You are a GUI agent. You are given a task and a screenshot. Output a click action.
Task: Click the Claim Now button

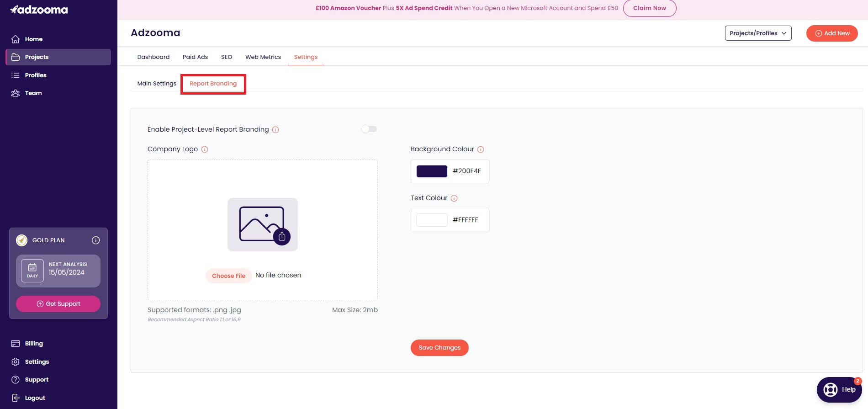650,8
